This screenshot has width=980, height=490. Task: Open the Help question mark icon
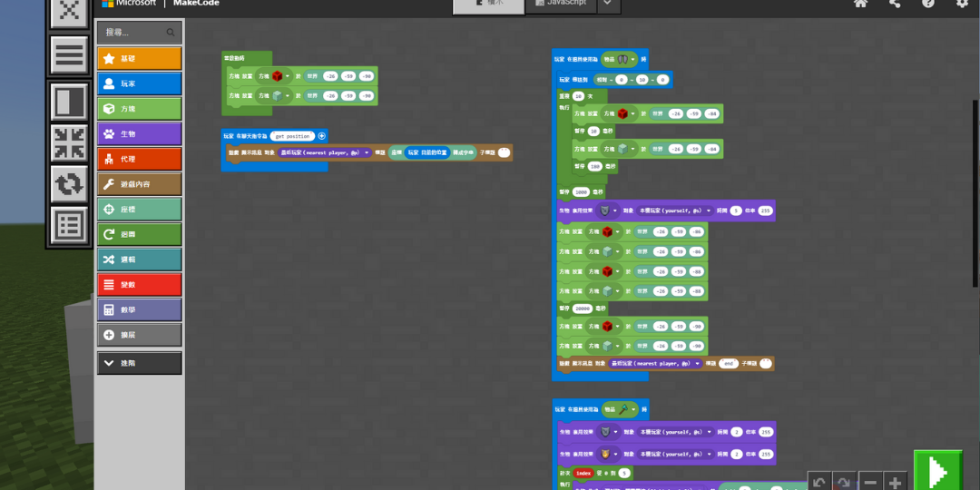click(928, 4)
